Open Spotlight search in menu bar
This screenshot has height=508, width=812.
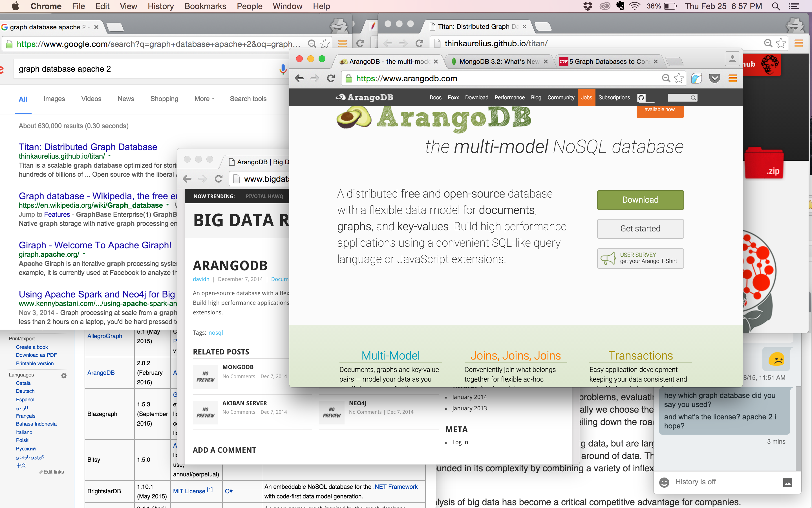(776, 6)
